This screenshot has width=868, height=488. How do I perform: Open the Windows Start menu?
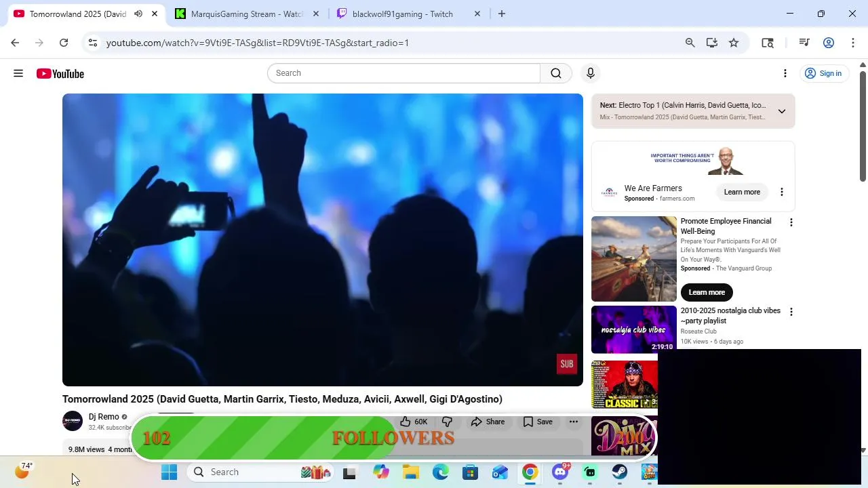click(x=170, y=472)
